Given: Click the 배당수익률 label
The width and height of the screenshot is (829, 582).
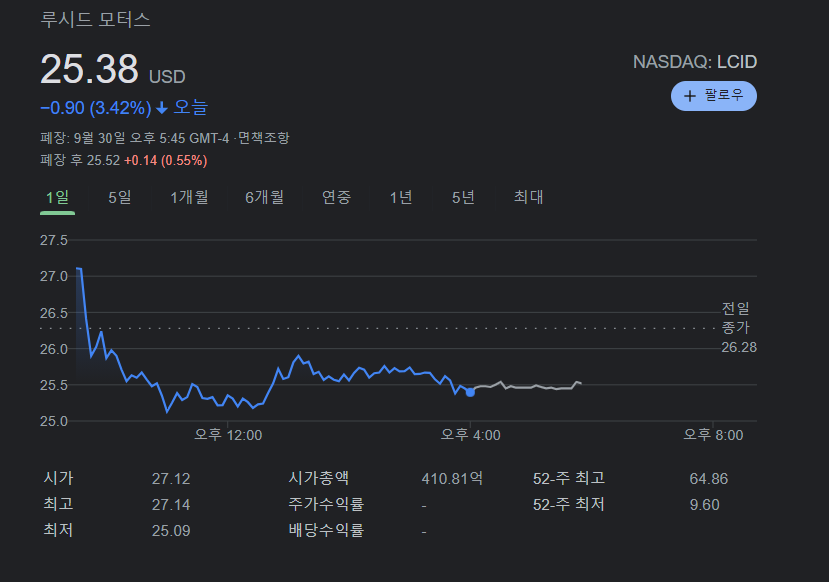Looking at the screenshot, I should (x=326, y=530).
